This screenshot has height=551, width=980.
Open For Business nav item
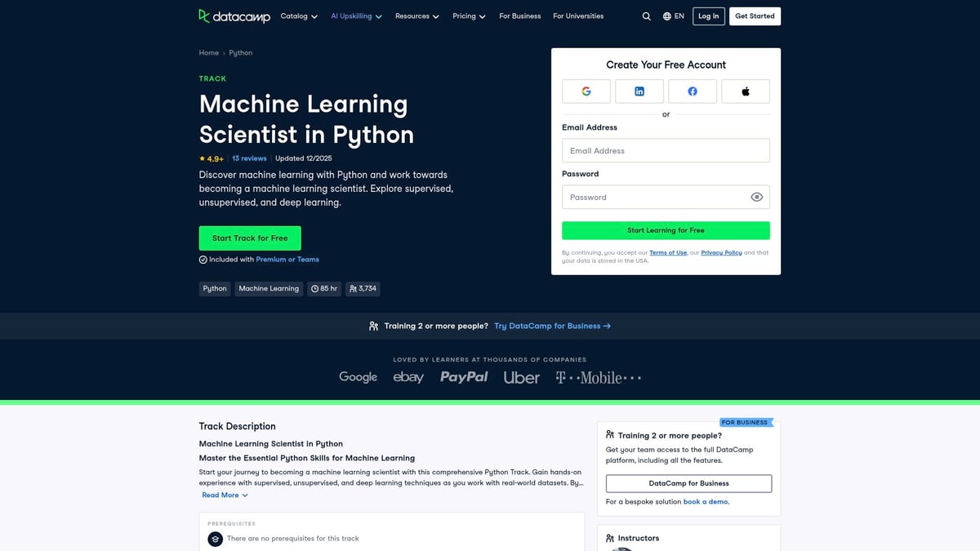click(x=520, y=16)
